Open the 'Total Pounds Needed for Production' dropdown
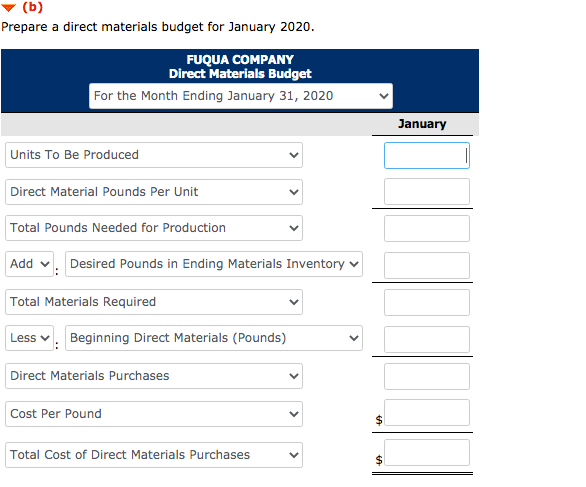586x487 pixels. pos(154,228)
